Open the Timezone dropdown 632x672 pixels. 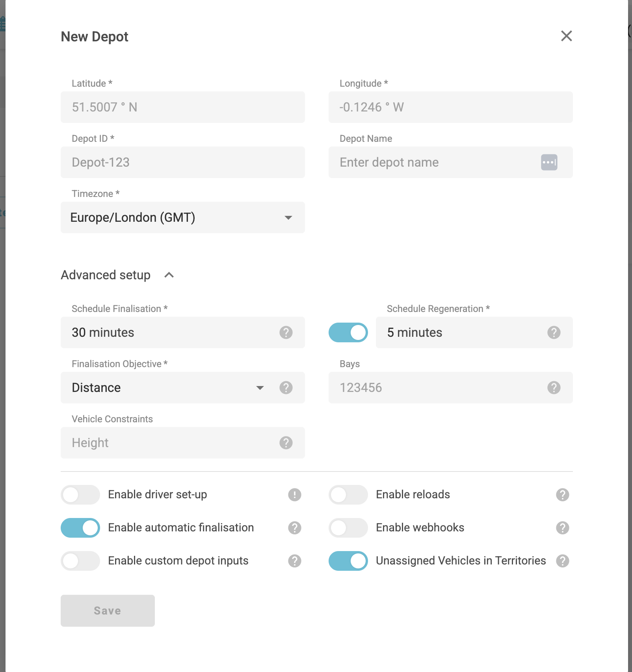coord(182,217)
